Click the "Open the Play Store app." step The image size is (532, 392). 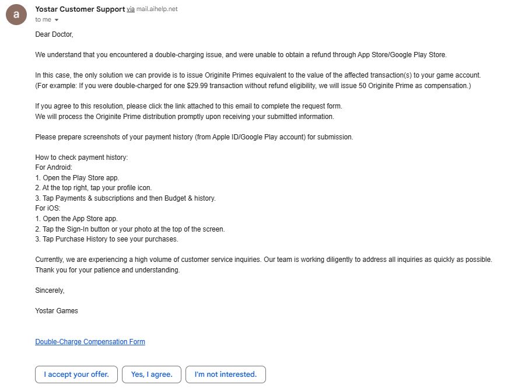tap(76, 178)
